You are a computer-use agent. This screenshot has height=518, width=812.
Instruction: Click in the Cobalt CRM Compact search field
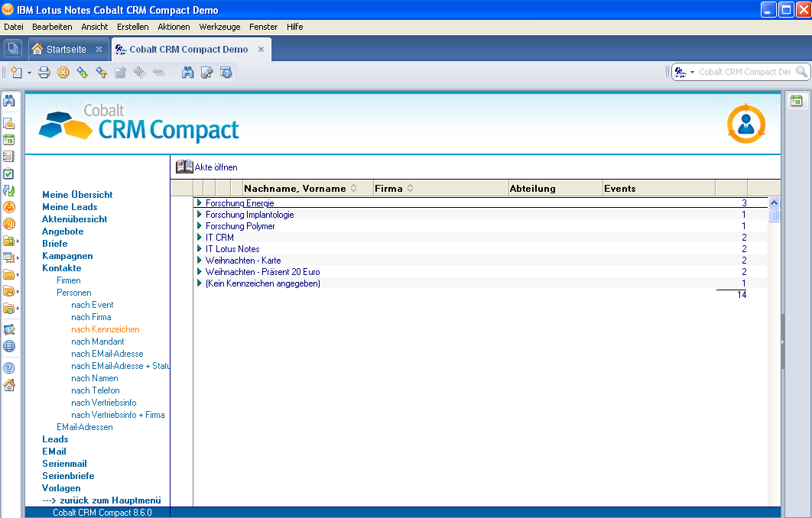tap(745, 72)
